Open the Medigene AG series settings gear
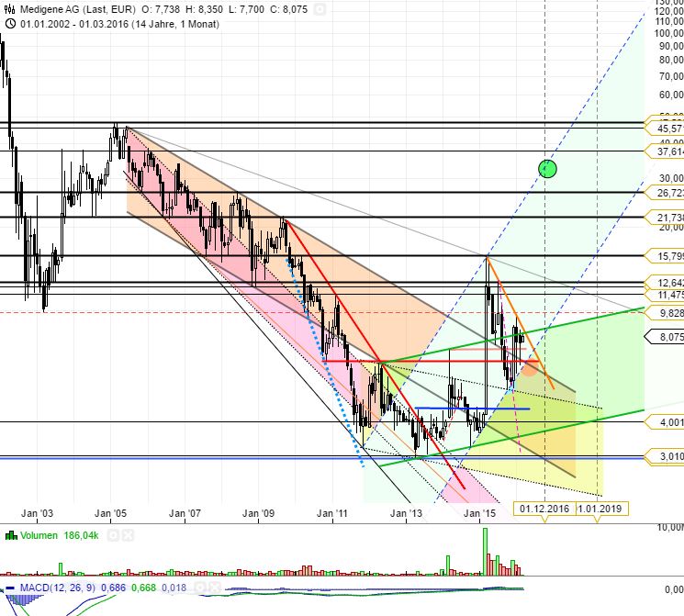The height and width of the screenshot is (616, 684). pyautogui.click(x=320, y=9)
